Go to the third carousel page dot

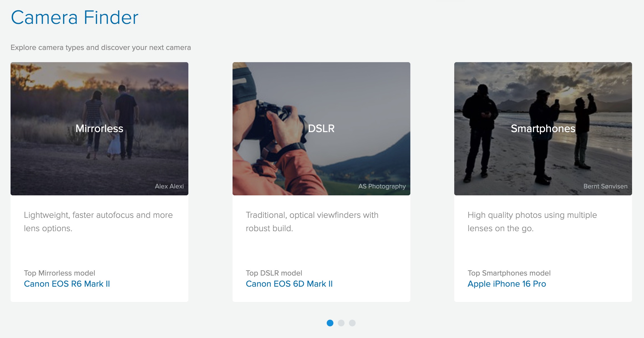352,323
